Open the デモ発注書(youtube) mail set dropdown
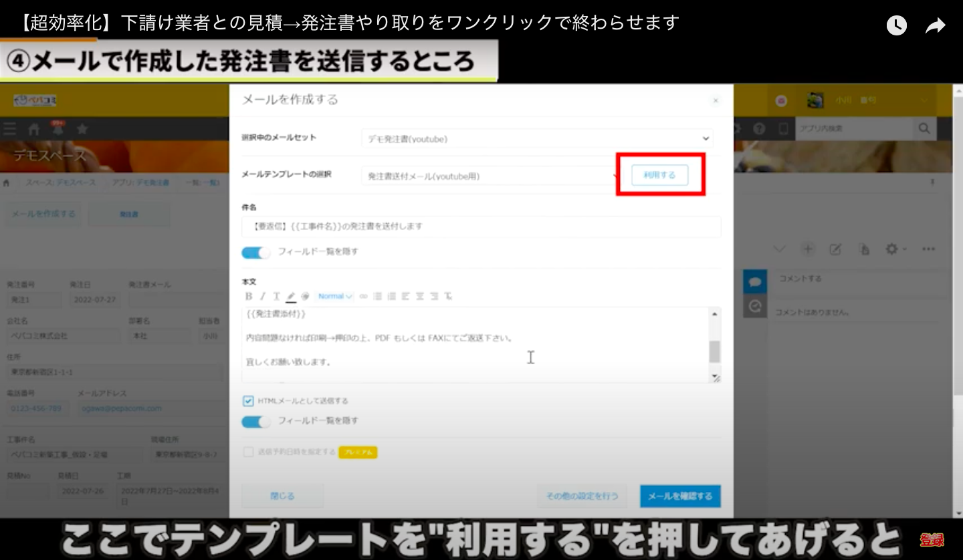963x560 pixels. (x=535, y=138)
